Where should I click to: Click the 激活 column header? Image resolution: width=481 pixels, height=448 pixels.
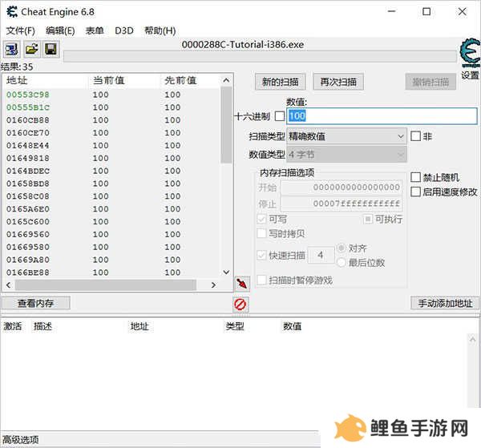tap(13, 326)
